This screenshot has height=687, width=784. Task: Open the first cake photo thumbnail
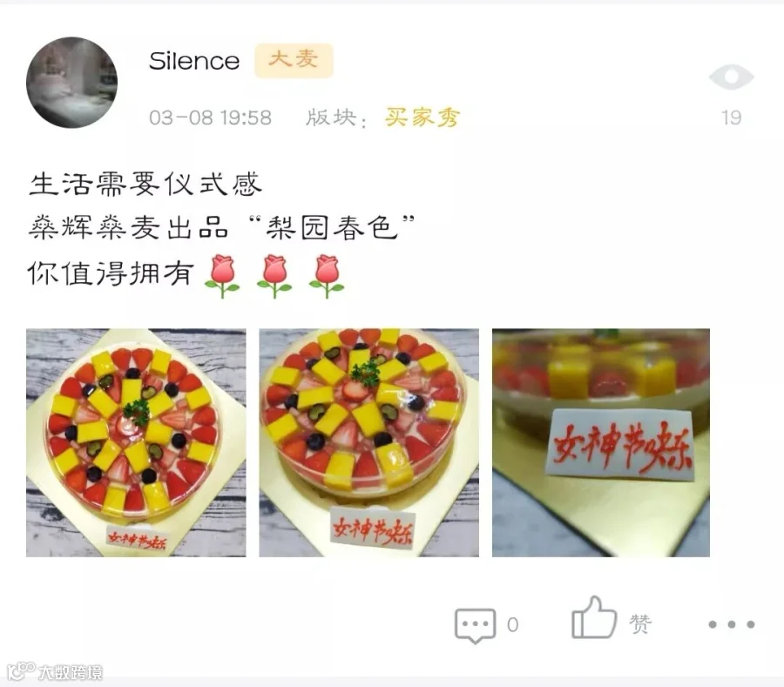coord(136,442)
